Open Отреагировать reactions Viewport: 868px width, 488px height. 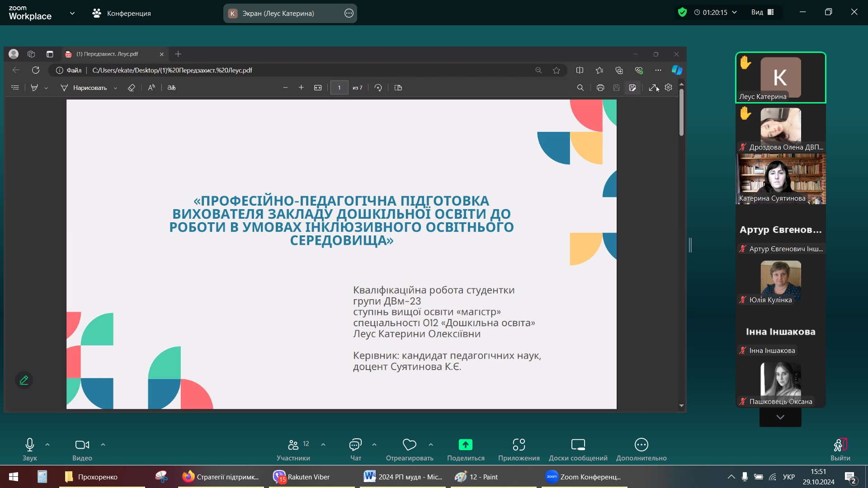[410, 449]
